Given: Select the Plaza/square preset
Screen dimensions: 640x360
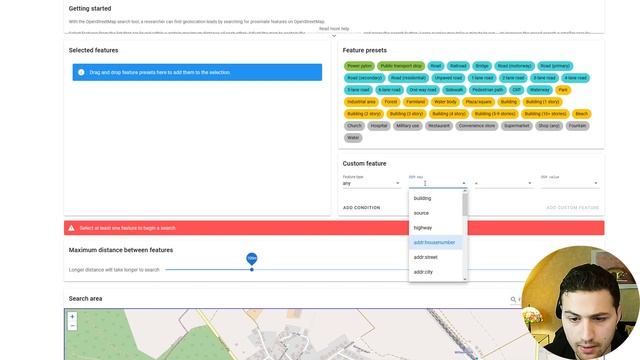Looking at the screenshot, I should pos(478,102).
